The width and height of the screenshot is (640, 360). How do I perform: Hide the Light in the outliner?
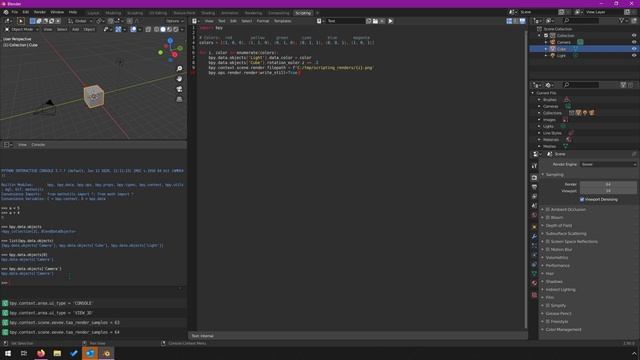click(x=634, y=56)
